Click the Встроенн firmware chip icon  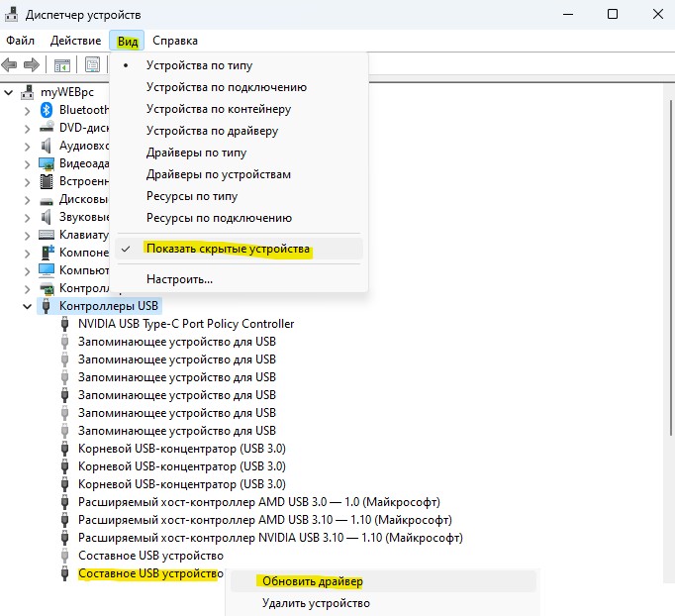click(x=47, y=181)
